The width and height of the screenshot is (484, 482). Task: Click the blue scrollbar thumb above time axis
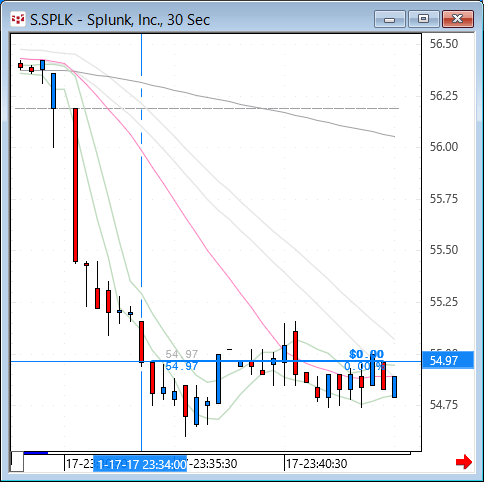click(36, 453)
